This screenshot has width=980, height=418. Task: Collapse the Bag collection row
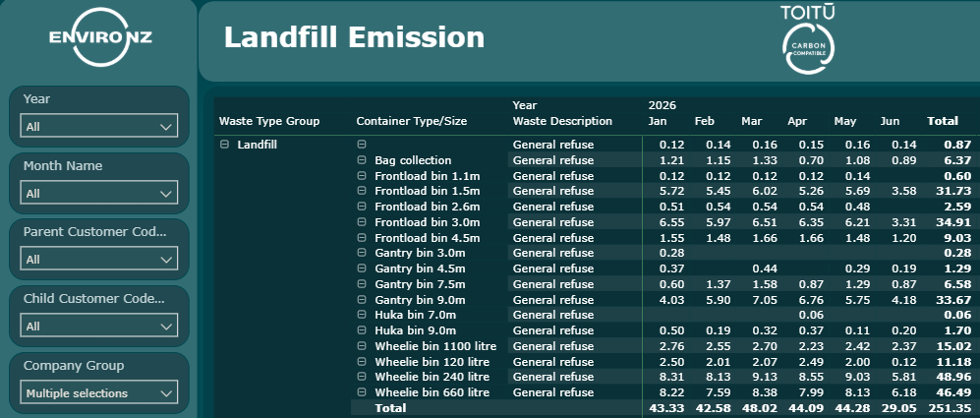point(361,160)
